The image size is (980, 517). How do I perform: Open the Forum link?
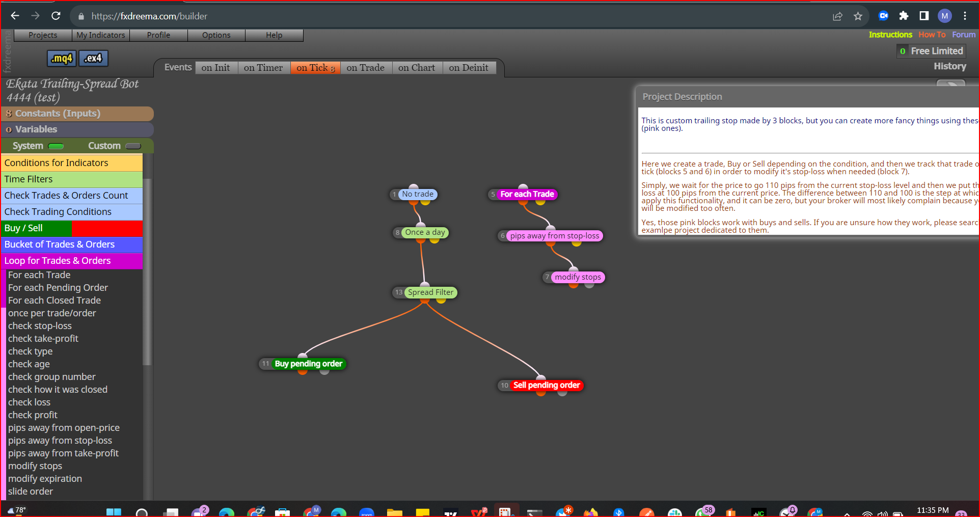(964, 35)
